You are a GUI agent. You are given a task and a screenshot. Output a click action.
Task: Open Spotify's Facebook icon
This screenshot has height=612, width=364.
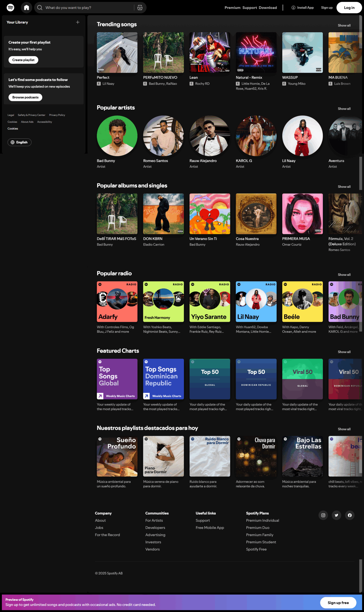coord(349,515)
